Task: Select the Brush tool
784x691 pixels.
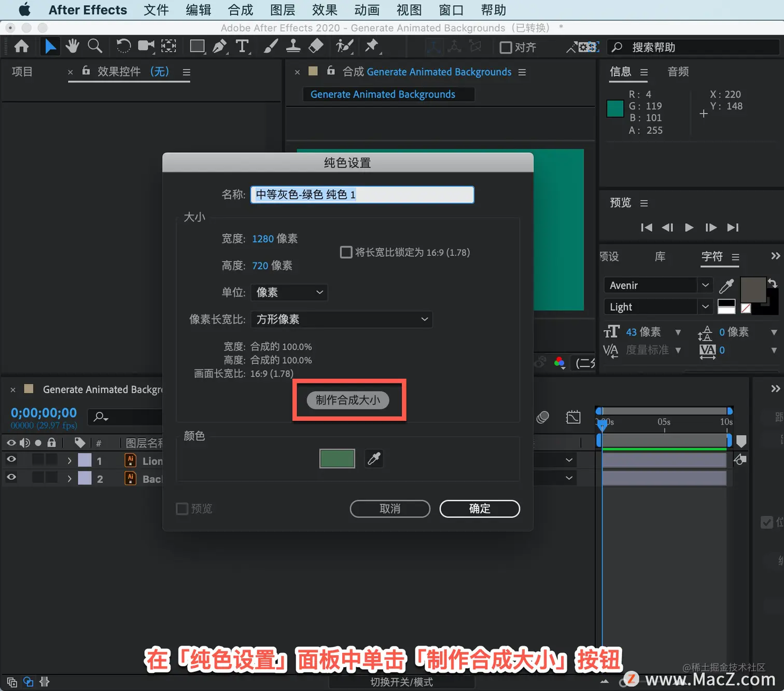Action: (x=270, y=47)
